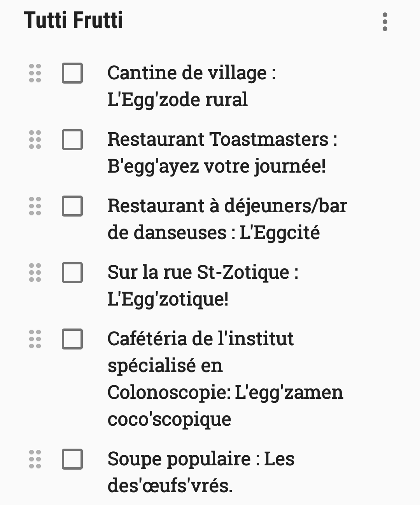Mark Restaurant à déjeuners/bar de danseuses done
The height and width of the screenshot is (505, 420).
point(72,206)
